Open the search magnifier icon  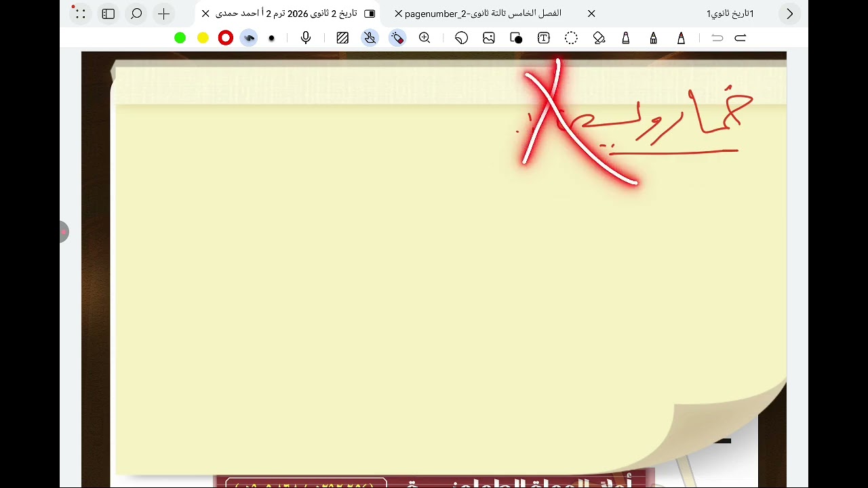(136, 14)
